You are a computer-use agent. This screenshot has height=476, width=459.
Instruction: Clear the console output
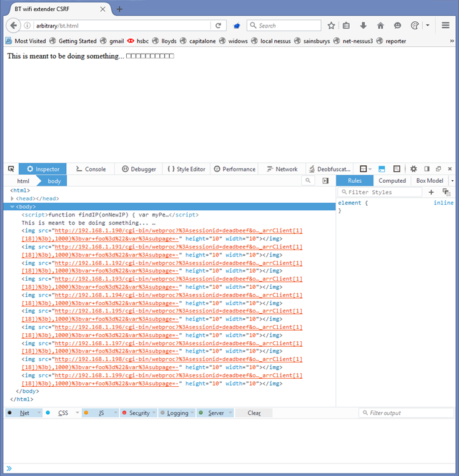point(254,413)
